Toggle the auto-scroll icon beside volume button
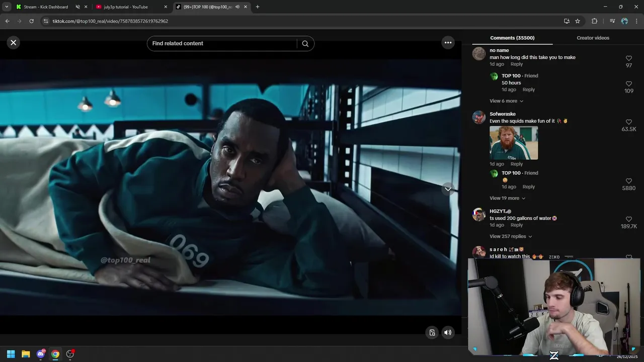 (432, 332)
